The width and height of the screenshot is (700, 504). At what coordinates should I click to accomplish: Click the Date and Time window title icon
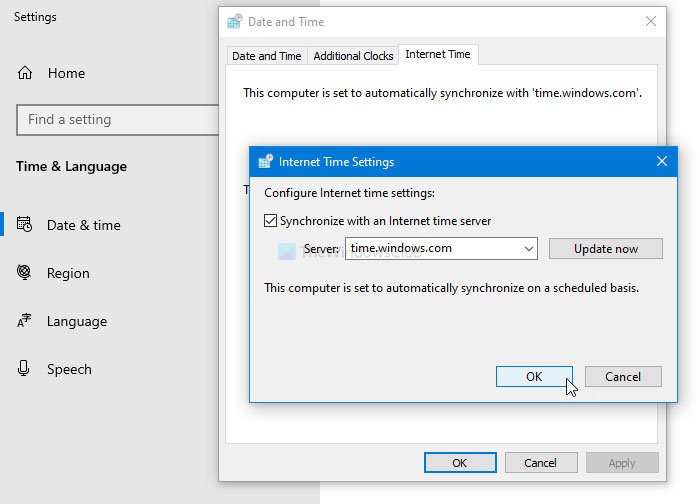coord(235,21)
